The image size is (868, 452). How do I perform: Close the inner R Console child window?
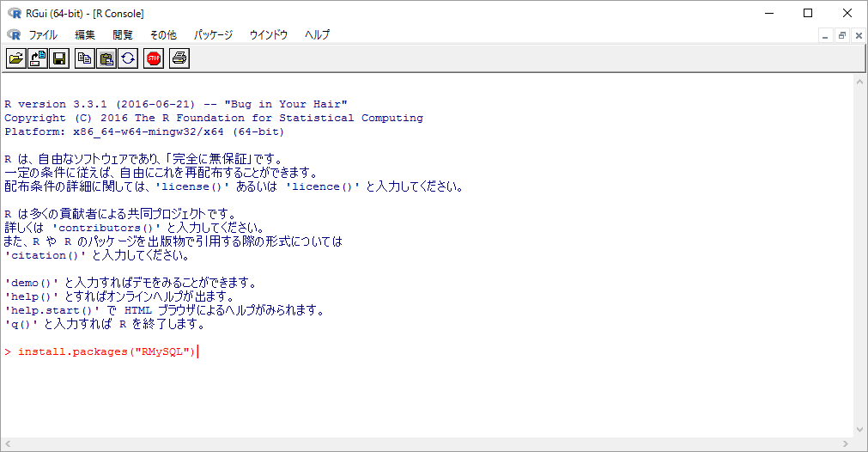point(859,35)
